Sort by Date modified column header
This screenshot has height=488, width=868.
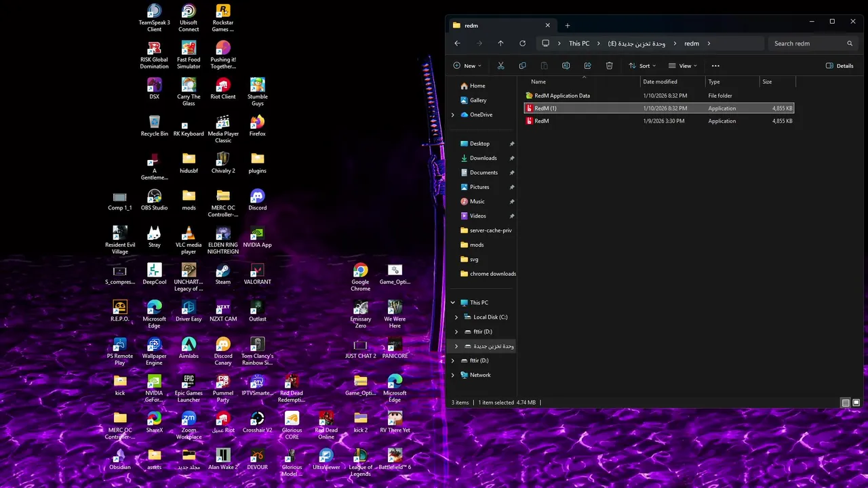pos(673,81)
